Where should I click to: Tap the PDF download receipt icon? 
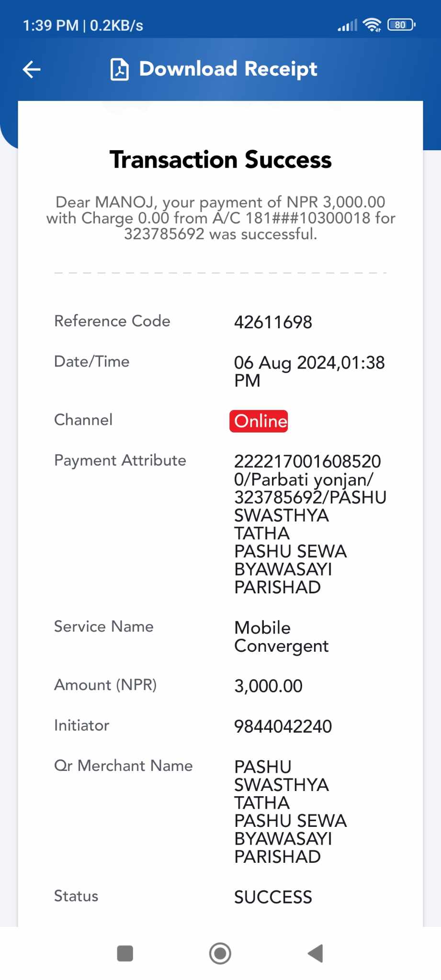tap(120, 69)
